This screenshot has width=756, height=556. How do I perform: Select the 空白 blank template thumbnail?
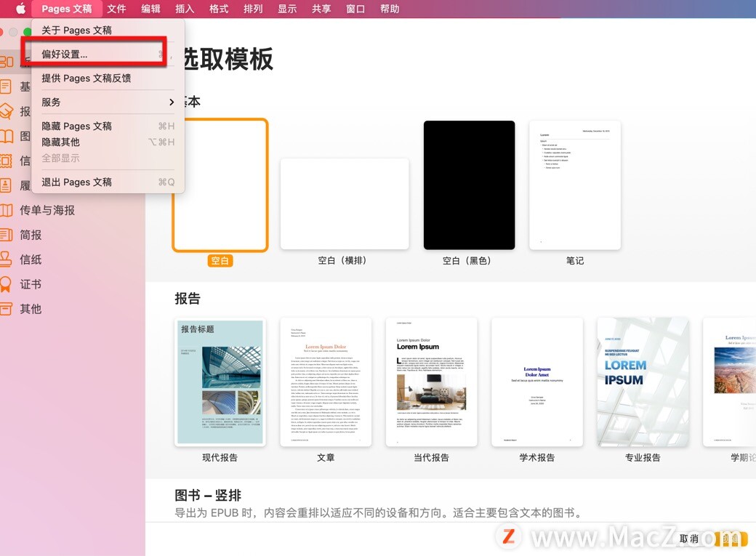220,185
